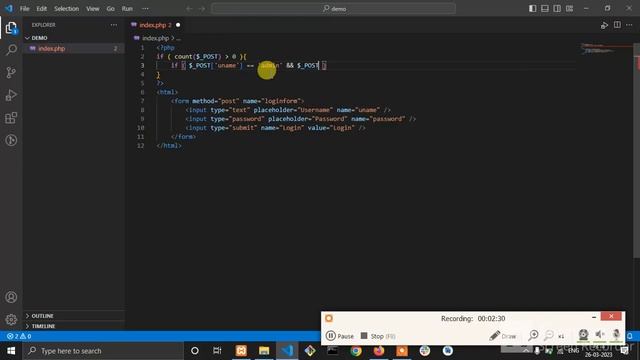Viewport: 640px width, 360px height.
Task: Switch to VS Code taskbar icon
Action: tap(287, 351)
